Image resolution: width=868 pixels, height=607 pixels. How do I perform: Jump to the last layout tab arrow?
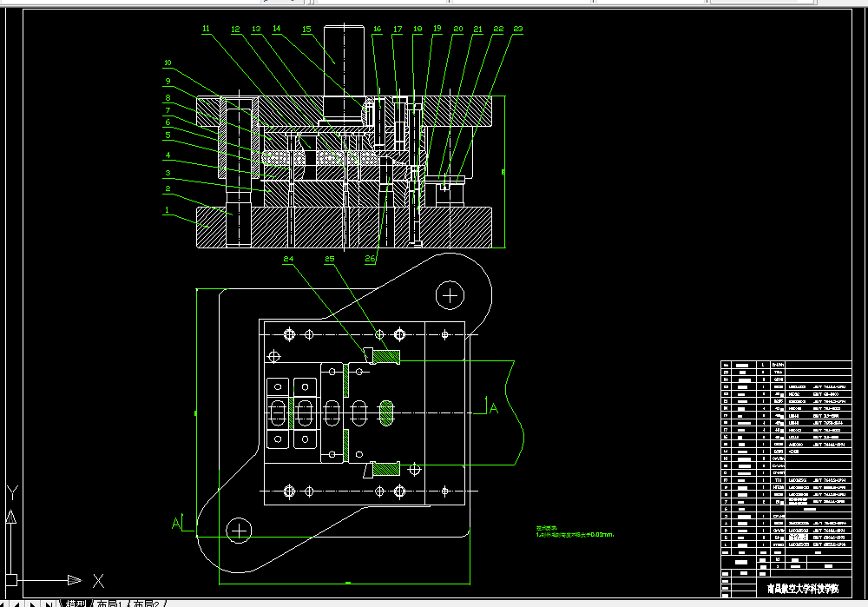[x=49, y=604]
